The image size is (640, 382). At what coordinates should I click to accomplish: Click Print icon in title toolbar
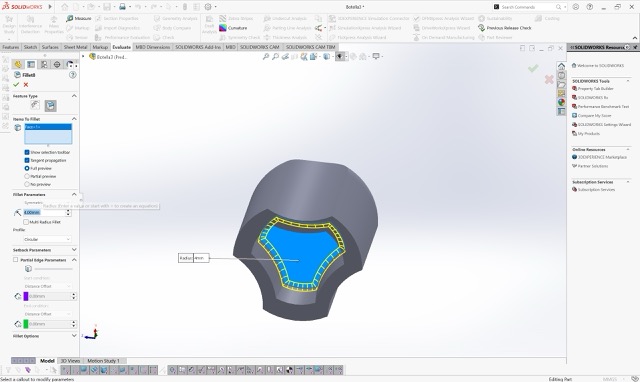pyautogui.click(x=122, y=7)
